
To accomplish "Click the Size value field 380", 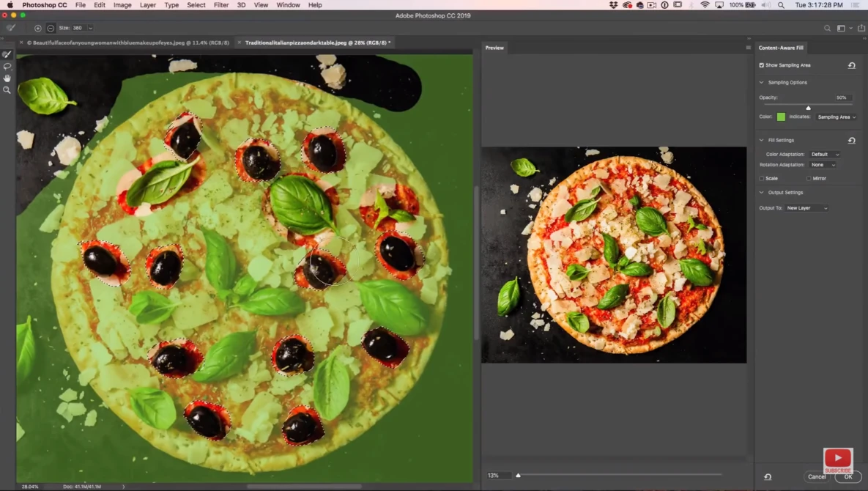I will (x=78, y=28).
